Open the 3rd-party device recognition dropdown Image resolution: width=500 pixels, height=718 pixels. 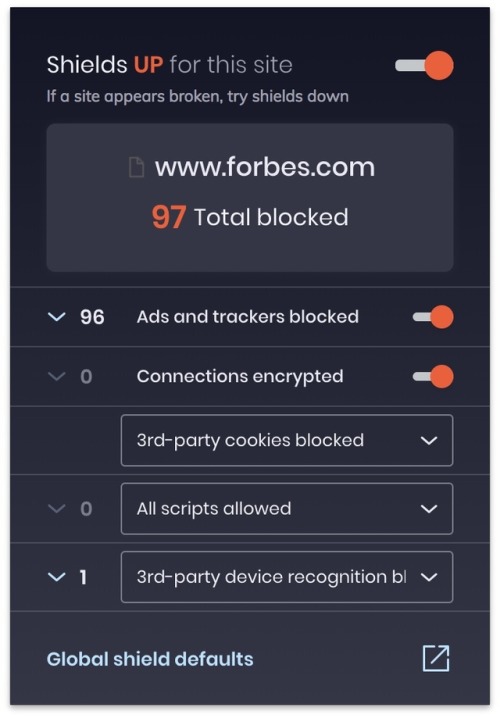[x=287, y=577]
